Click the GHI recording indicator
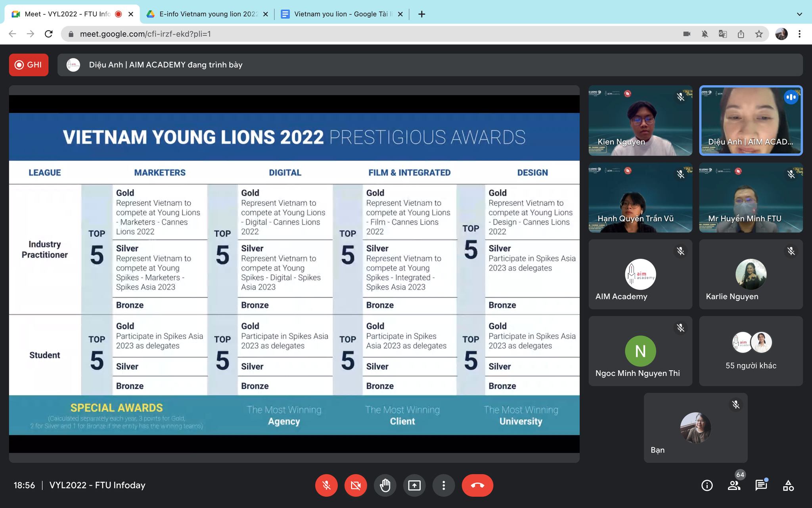This screenshot has height=508, width=812. point(29,65)
